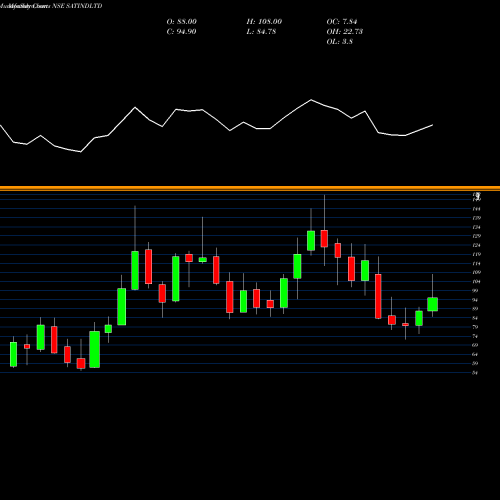Screen dimensions: 500x500
Task: Click the OL: 3.8 readout
Action: pyautogui.click(x=340, y=42)
